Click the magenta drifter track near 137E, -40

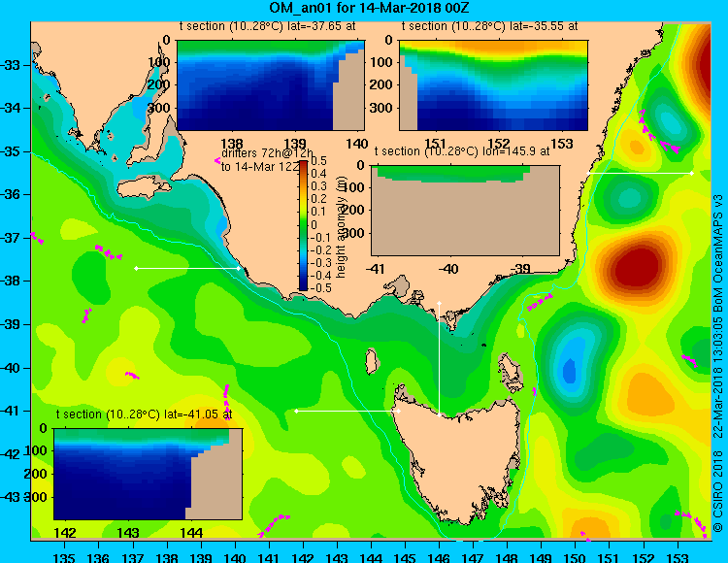coord(132,375)
